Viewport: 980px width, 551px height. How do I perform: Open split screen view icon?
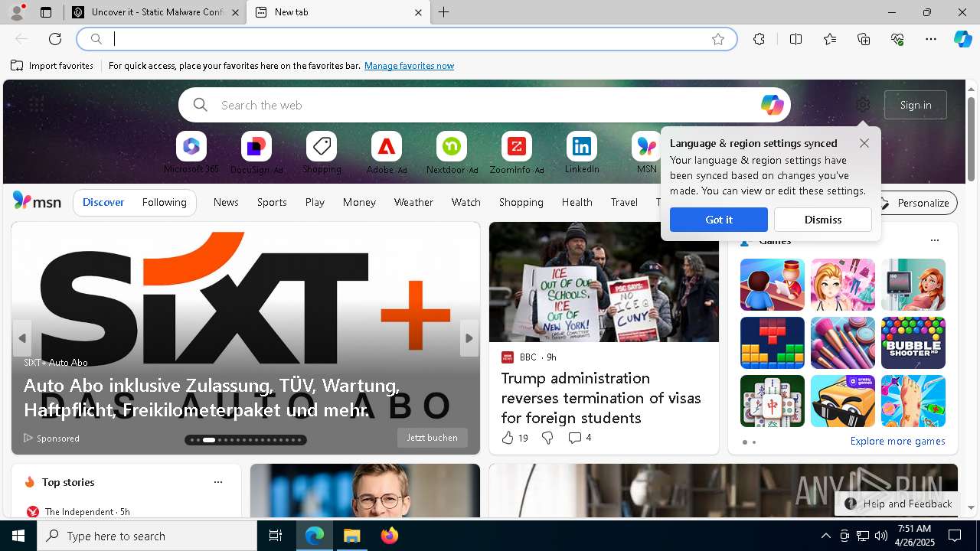[795, 39]
